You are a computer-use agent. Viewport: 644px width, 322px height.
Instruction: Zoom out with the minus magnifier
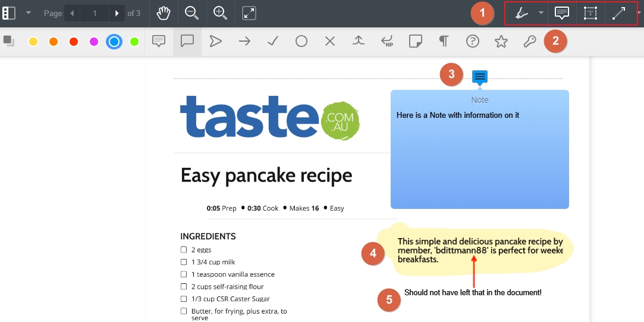tap(192, 13)
